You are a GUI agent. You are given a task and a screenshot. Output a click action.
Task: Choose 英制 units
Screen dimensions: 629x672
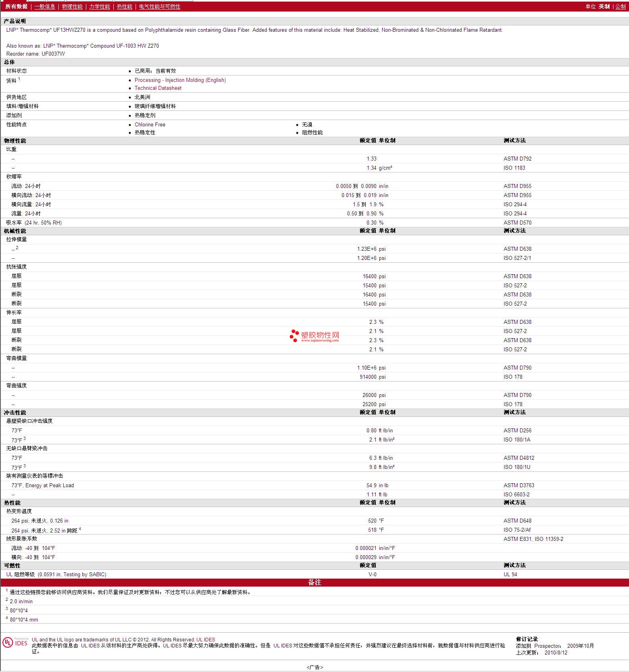click(604, 6)
